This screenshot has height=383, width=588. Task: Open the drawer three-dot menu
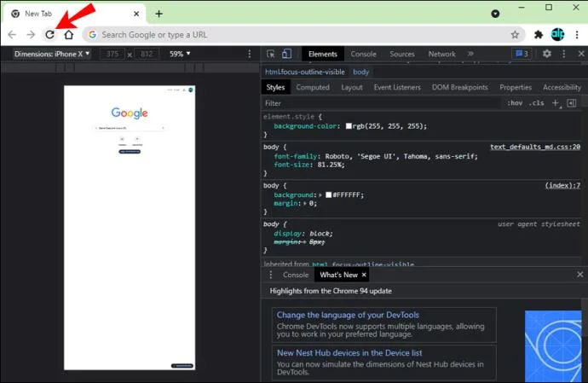tap(271, 276)
